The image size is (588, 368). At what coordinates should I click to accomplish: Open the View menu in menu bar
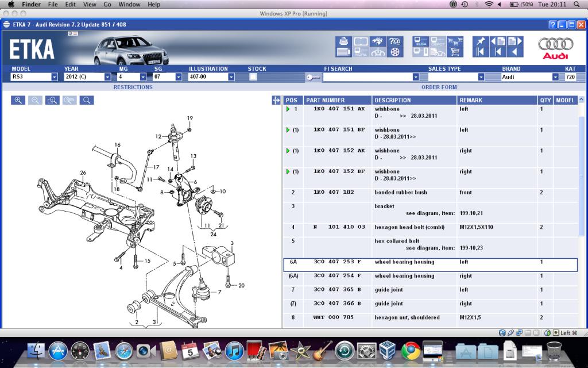(90, 5)
